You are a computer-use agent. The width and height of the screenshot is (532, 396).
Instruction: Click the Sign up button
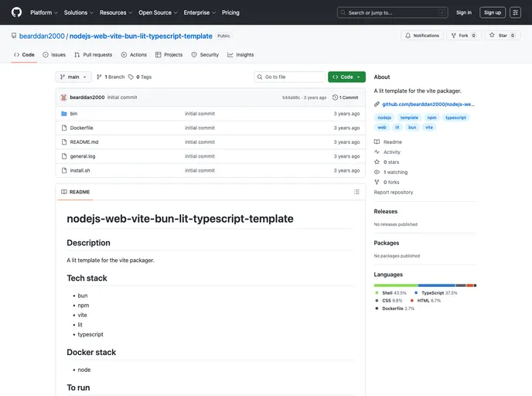[x=492, y=12]
